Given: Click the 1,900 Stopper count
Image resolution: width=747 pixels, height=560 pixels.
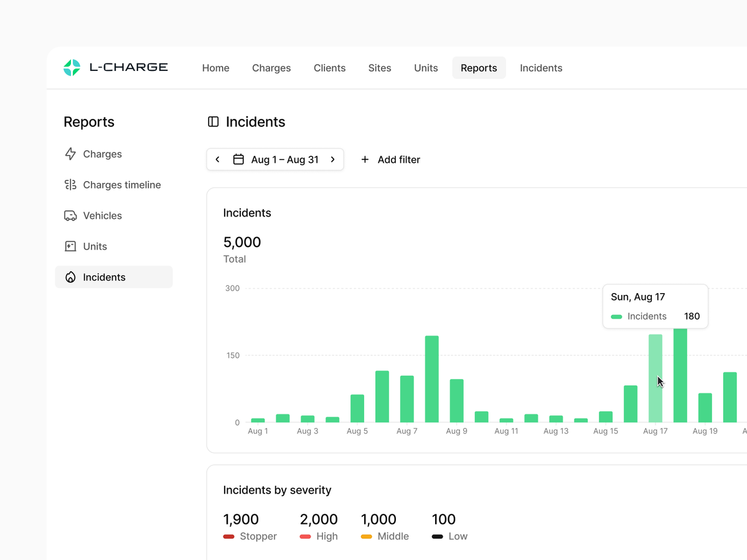Looking at the screenshot, I should coord(241,520).
